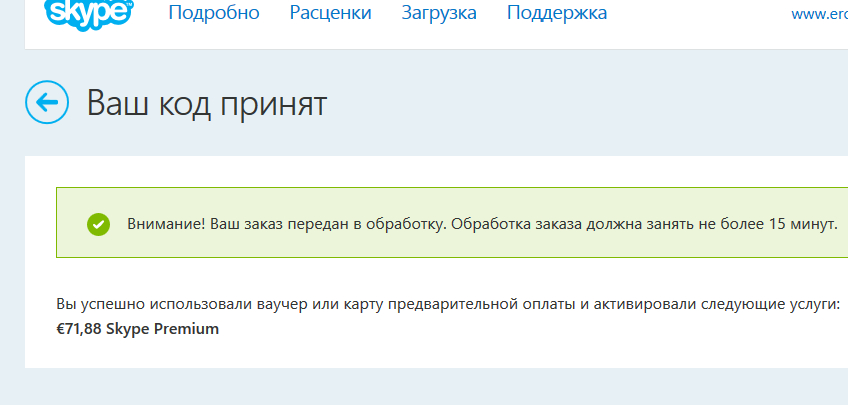Click the www.ero link at top right
This screenshot has width=848, height=405.
click(x=819, y=15)
